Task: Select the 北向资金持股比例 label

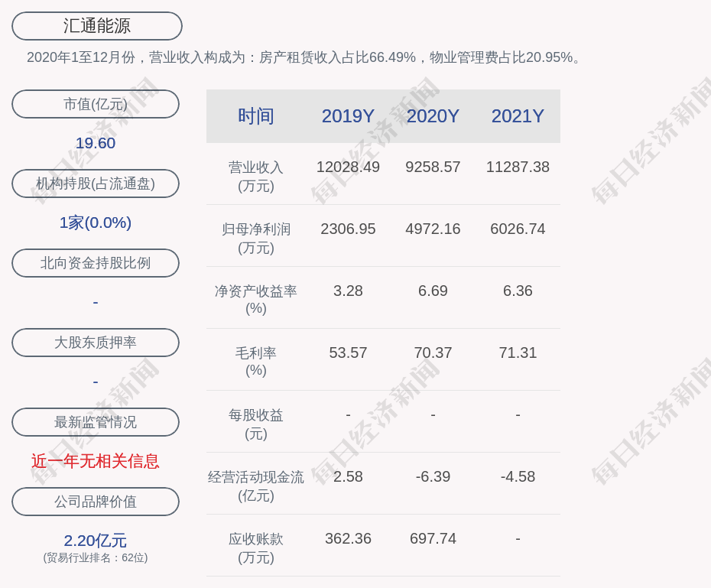Action: pyautogui.click(x=96, y=263)
